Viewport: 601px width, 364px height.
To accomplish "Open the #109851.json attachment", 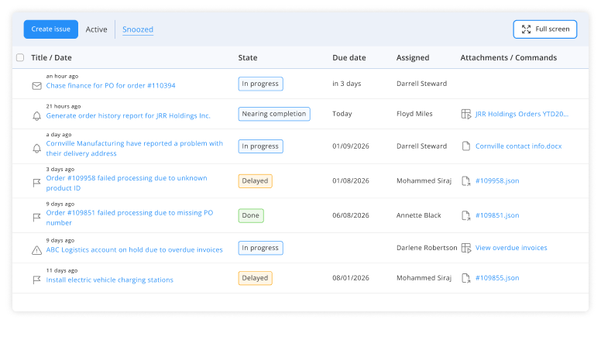I will pos(497,215).
